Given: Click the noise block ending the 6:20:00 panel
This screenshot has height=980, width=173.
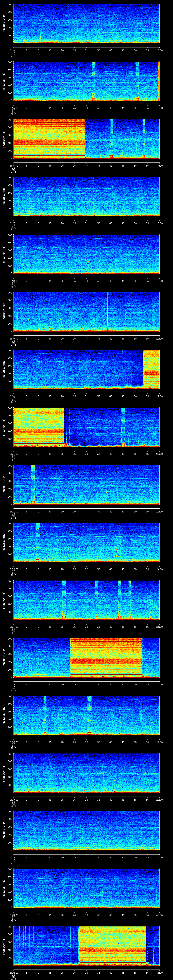Looking at the screenshot, I should [x=151, y=369].
